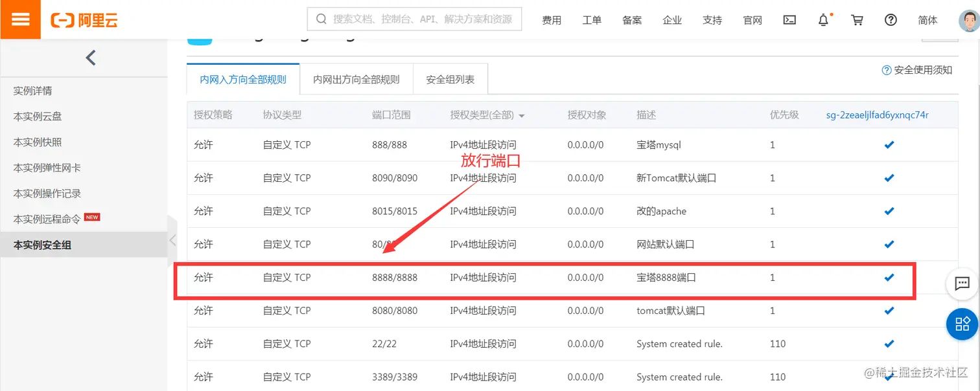The image size is (980, 391).
Task: Switch language via 简体
Action: point(928,20)
